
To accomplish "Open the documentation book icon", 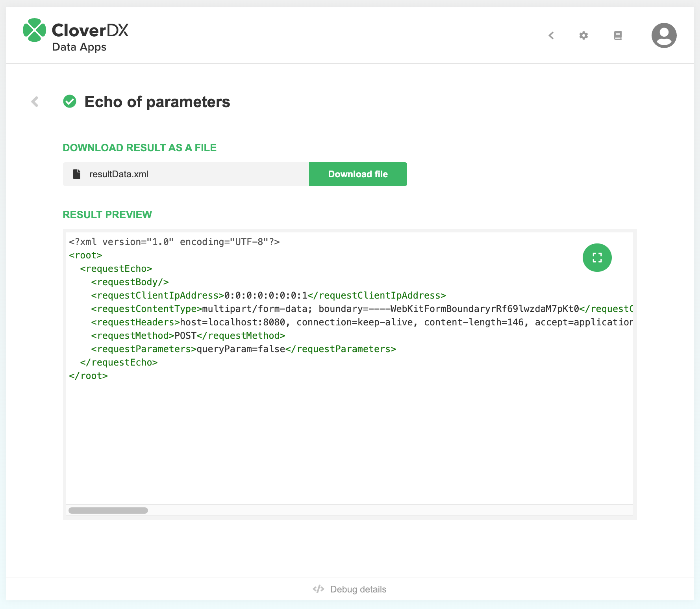I will 617,35.
